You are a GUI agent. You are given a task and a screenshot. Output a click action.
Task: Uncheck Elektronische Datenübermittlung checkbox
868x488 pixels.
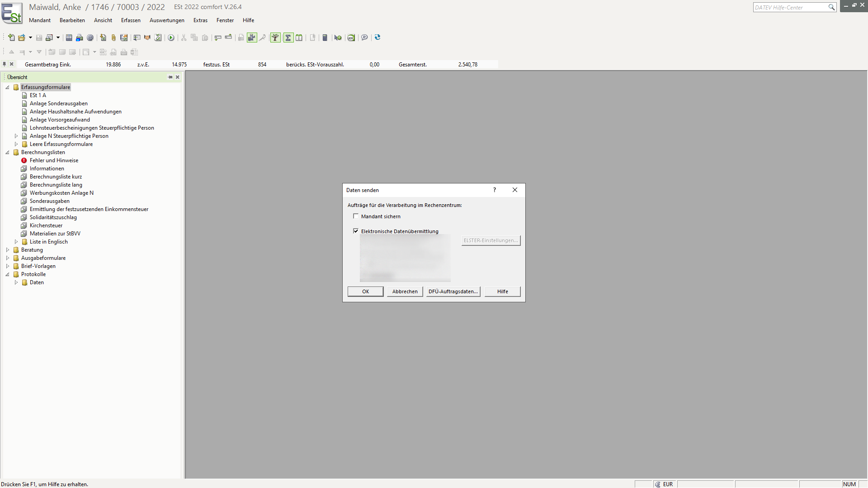[356, 231]
